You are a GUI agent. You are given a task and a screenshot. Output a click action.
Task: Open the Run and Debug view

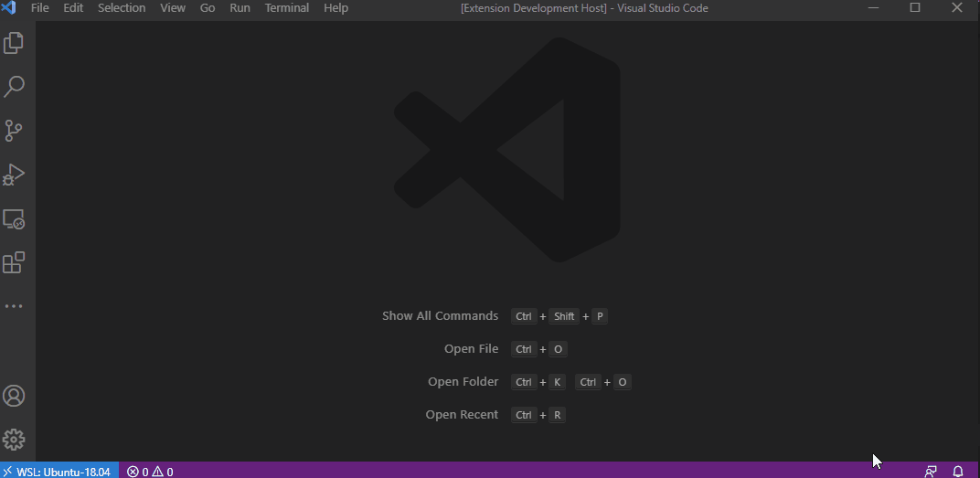tap(14, 175)
